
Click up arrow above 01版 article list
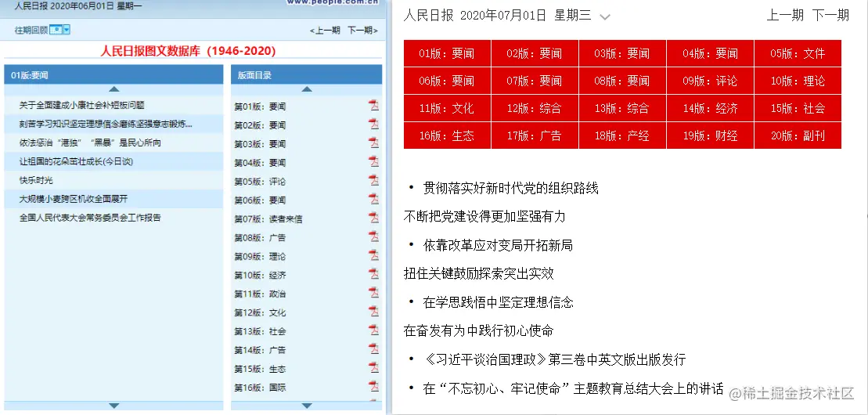click(x=114, y=88)
